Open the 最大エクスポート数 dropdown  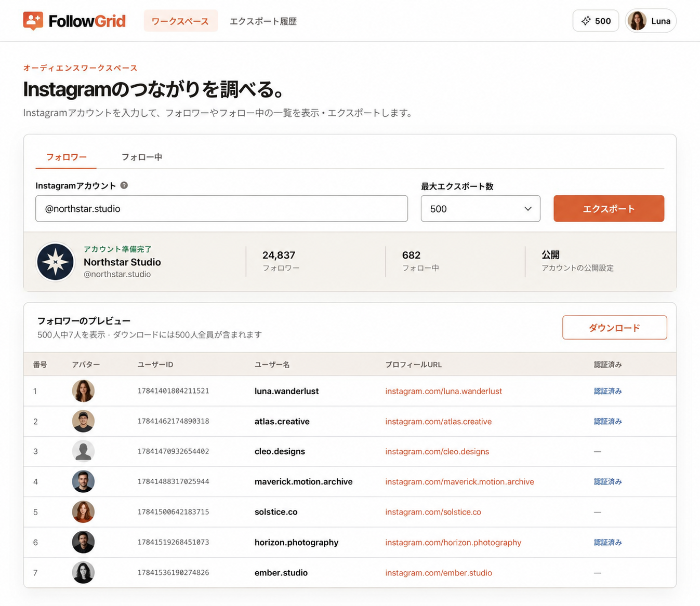coord(481,209)
